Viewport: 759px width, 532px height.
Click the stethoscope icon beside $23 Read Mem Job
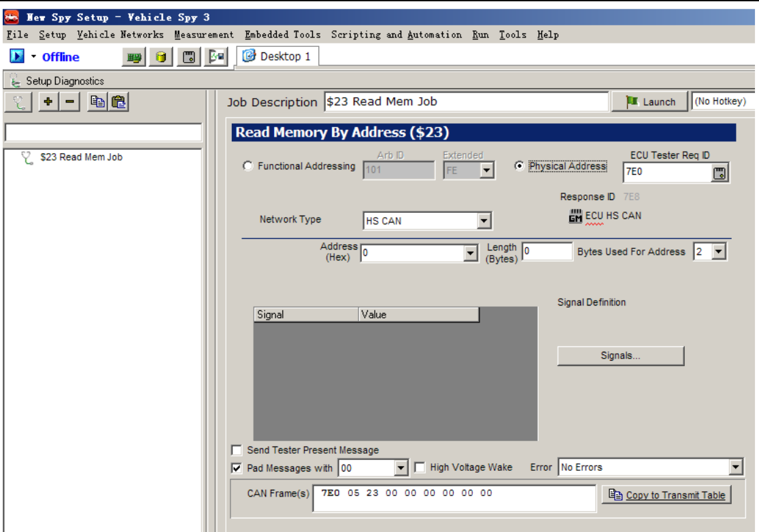pos(27,157)
